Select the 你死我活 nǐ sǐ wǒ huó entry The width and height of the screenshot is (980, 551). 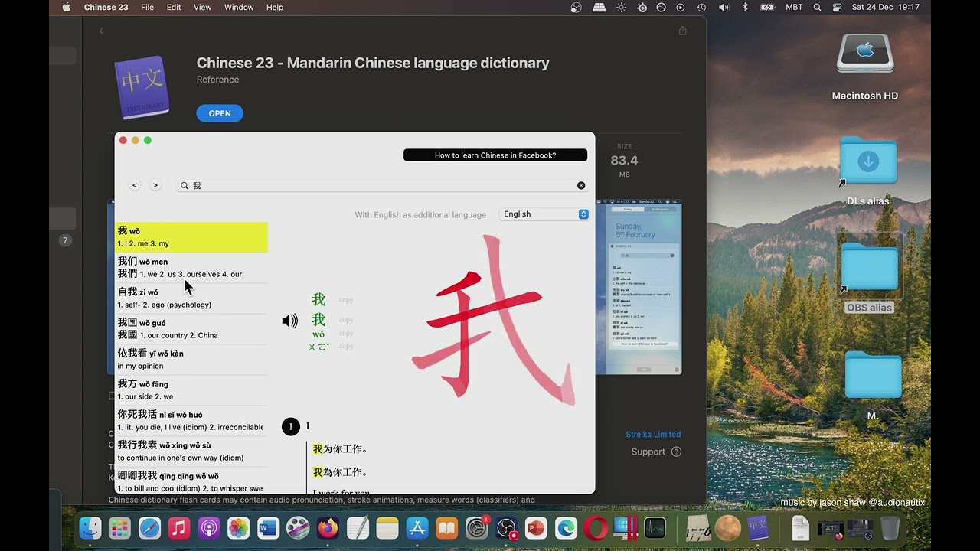191,421
